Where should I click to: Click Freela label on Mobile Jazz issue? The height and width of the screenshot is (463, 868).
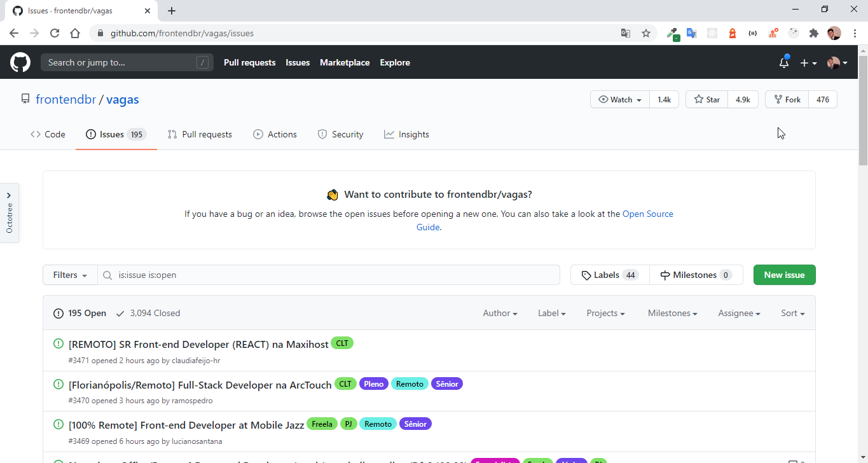point(322,424)
